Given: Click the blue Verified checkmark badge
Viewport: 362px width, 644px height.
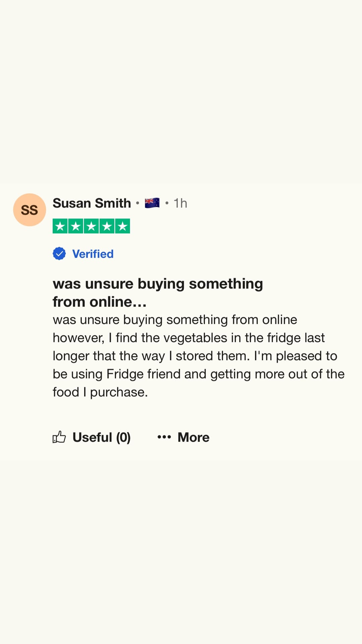Looking at the screenshot, I should tap(59, 254).
